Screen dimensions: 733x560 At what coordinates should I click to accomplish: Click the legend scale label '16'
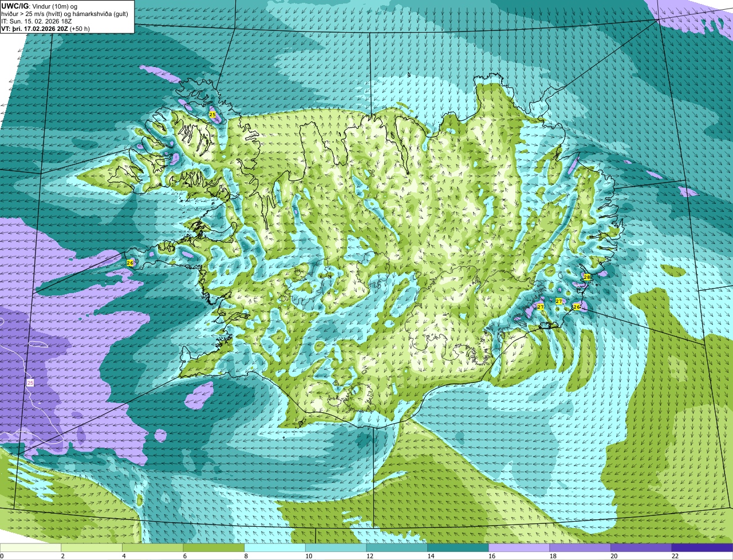coord(492,556)
